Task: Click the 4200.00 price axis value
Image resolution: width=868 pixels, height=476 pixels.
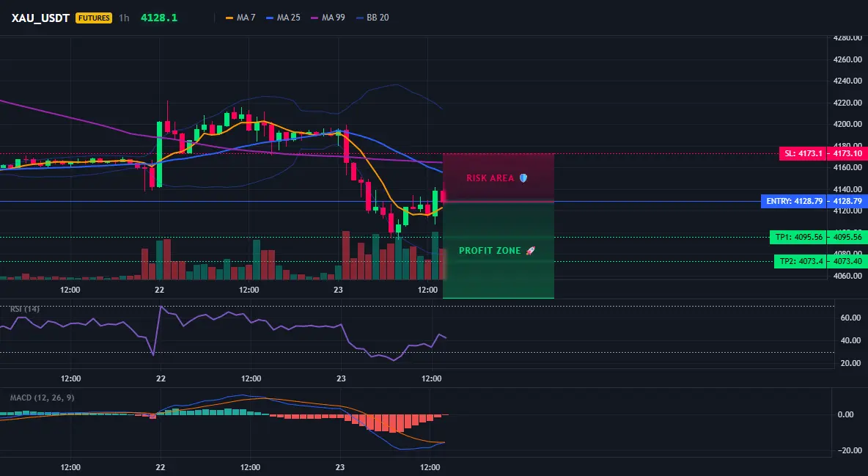Action: 847,124
